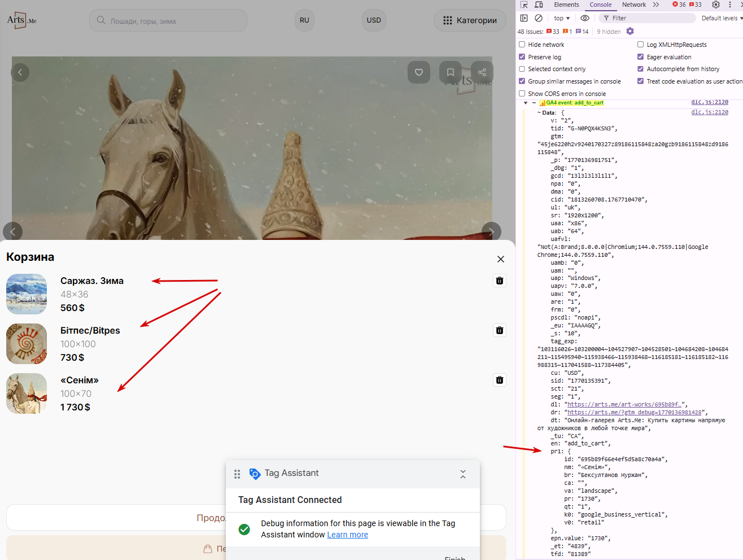The image size is (743, 560).
Task: Uncheck Treat code evaluation as user action
Action: click(641, 81)
